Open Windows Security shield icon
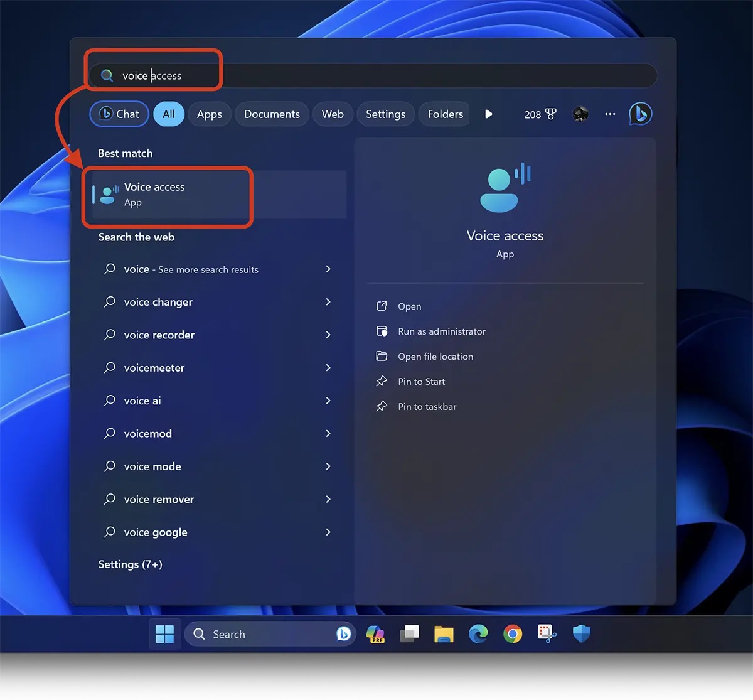753x700 pixels. (582, 634)
